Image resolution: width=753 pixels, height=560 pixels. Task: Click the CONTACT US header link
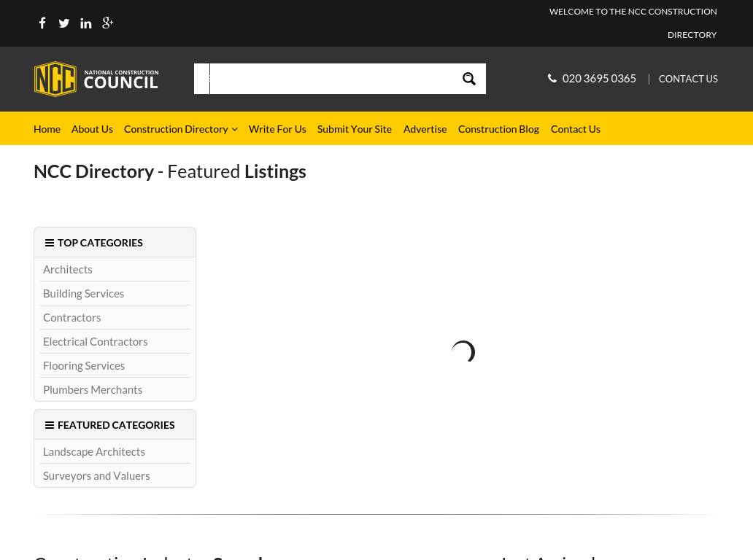pyautogui.click(x=688, y=79)
